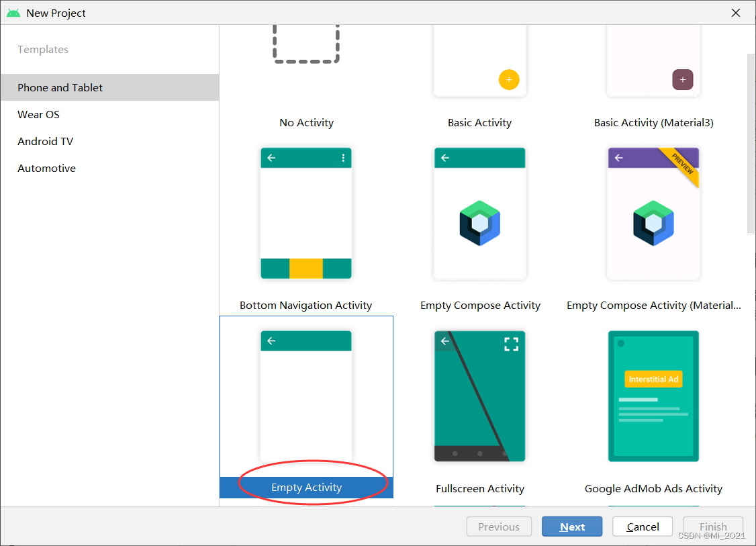
Task: Click the Basic Activity (Material3) label
Action: [x=654, y=122]
